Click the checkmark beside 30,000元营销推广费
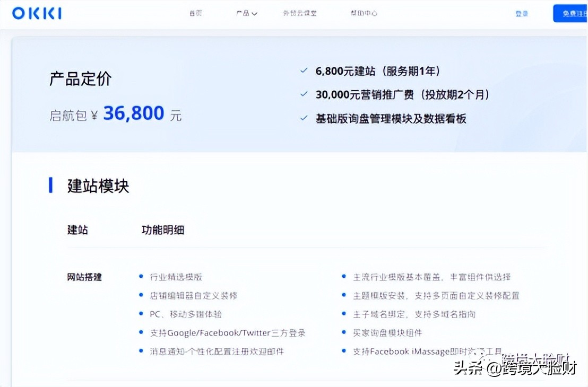 304,94
